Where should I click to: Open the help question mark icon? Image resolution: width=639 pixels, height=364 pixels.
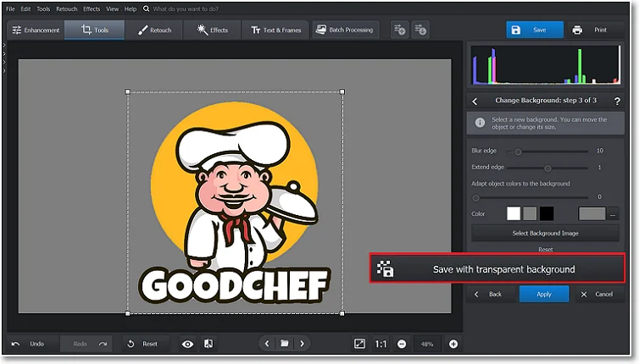pyautogui.click(x=617, y=101)
